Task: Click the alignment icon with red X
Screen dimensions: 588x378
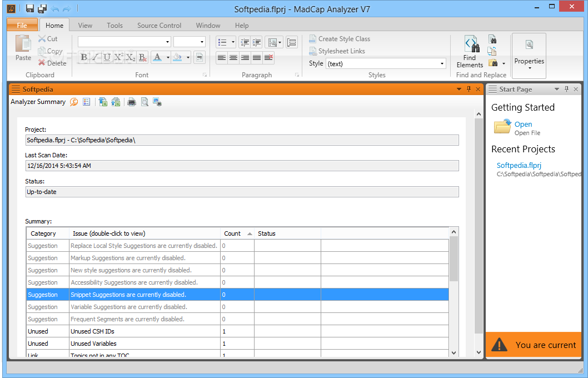Action: [x=268, y=57]
